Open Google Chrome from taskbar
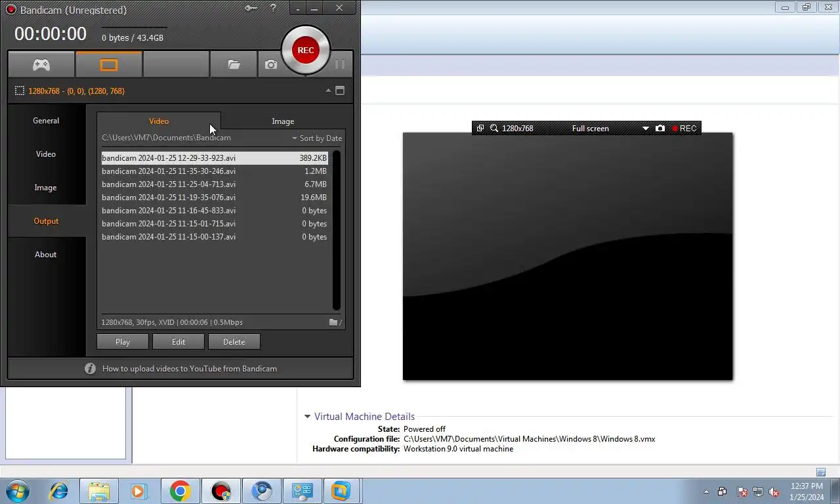The image size is (840, 504). point(180,491)
